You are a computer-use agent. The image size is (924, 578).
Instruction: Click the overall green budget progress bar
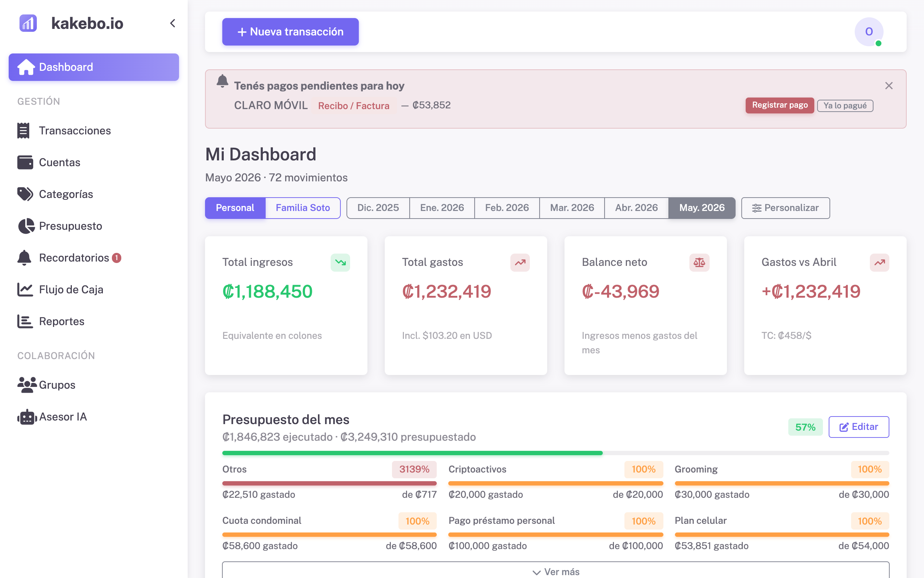[x=412, y=453]
